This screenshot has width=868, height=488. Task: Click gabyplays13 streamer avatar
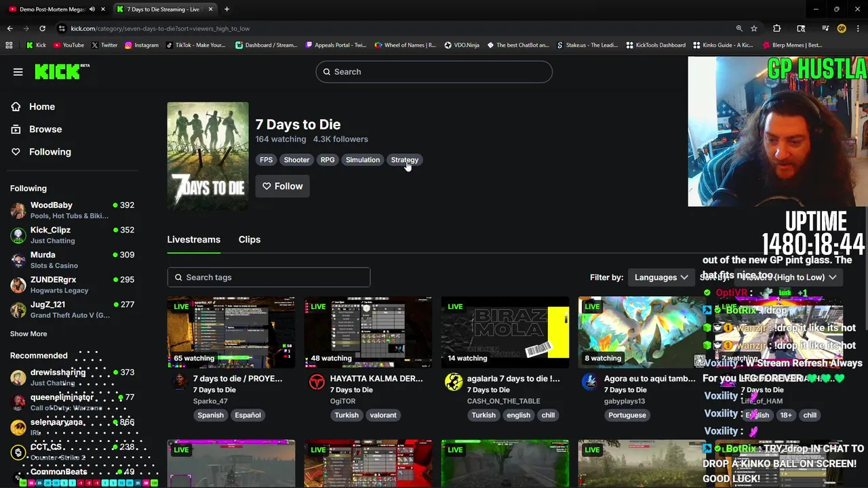591,382
